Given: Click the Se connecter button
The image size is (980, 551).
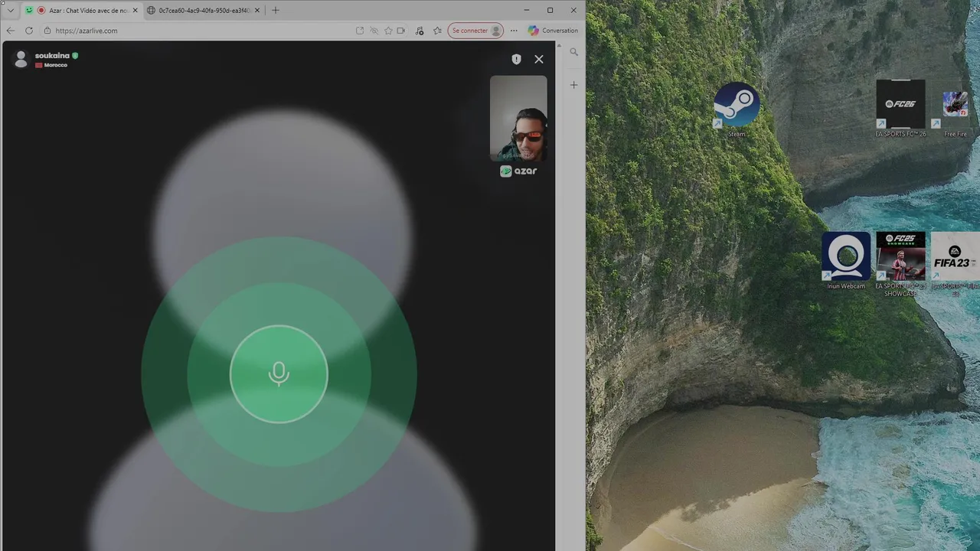Looking at the screenshot, I should point(475,31).
